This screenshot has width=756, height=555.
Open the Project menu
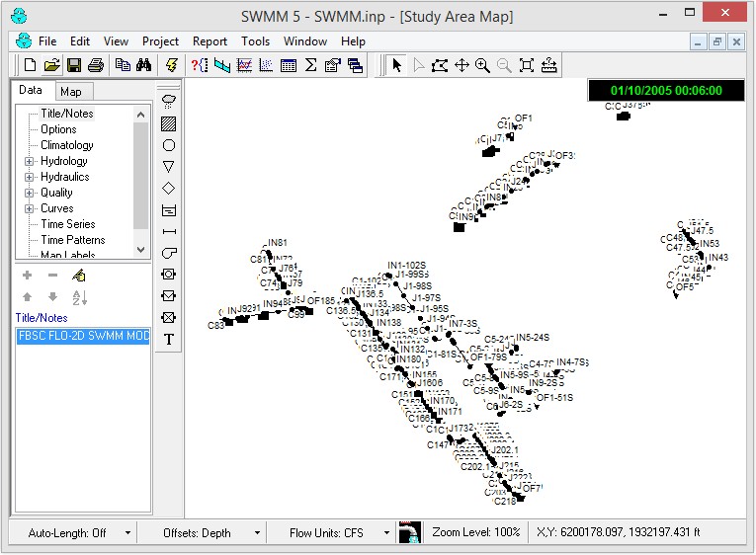160,41
